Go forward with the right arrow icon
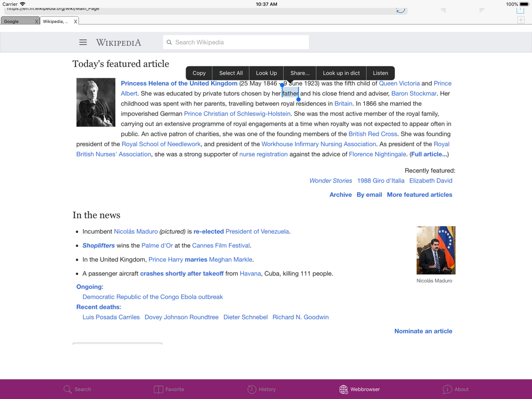The width and height of the screenshot is (532, 399). click(482, 10)
